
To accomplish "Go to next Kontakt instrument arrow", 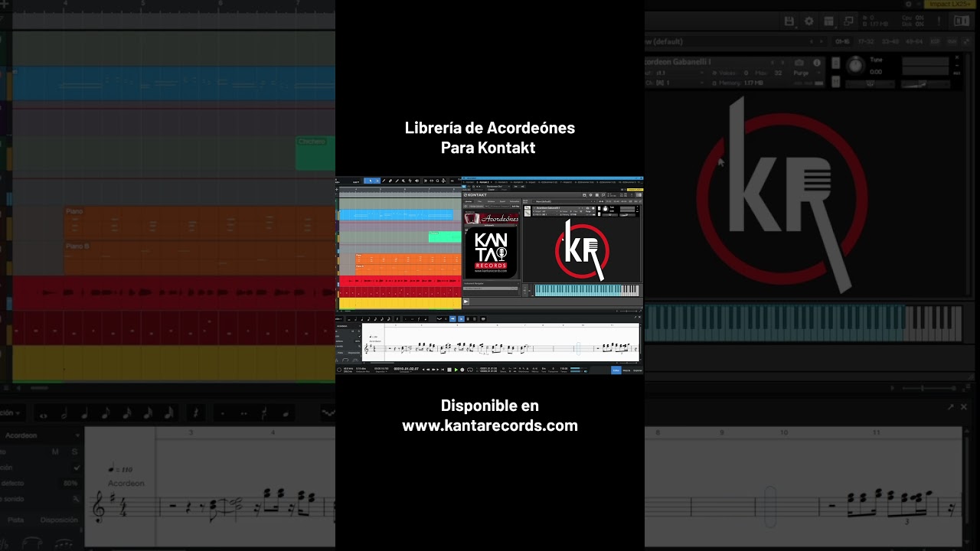I will 782,63.
